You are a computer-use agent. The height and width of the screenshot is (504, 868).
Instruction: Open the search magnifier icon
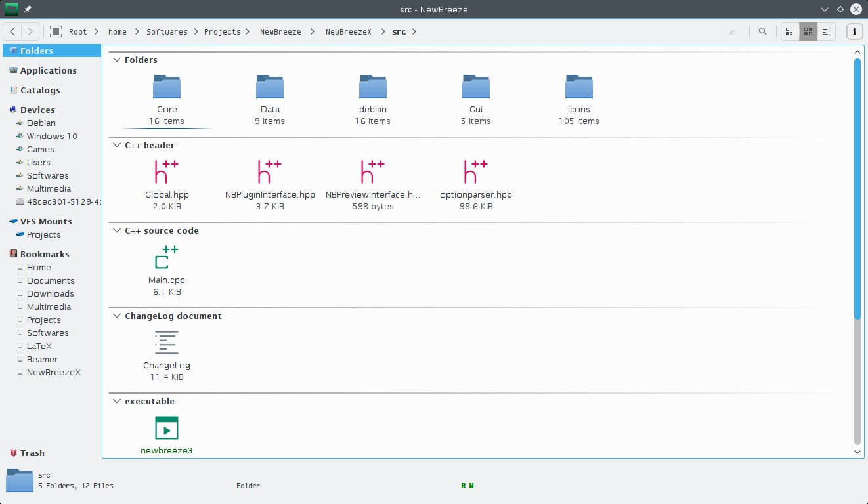tap(762, 31)
